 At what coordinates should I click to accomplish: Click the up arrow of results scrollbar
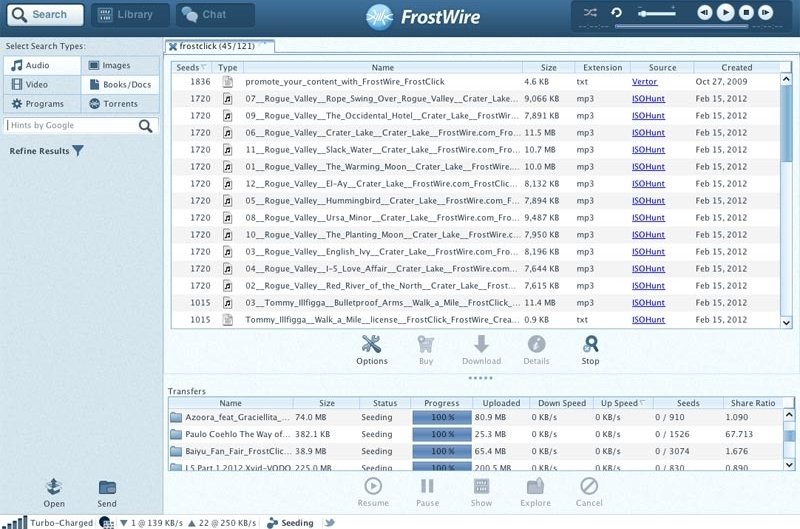tap(786, 79)
